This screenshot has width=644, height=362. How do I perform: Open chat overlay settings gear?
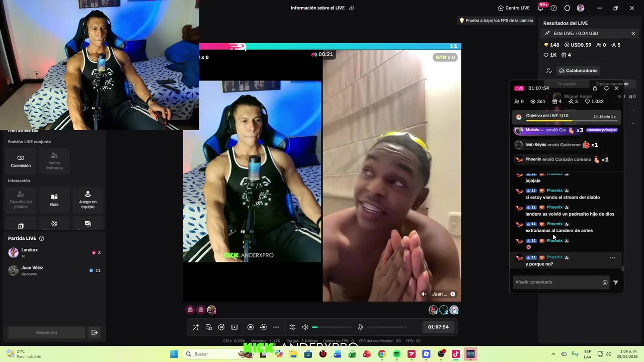coord(606,88)
